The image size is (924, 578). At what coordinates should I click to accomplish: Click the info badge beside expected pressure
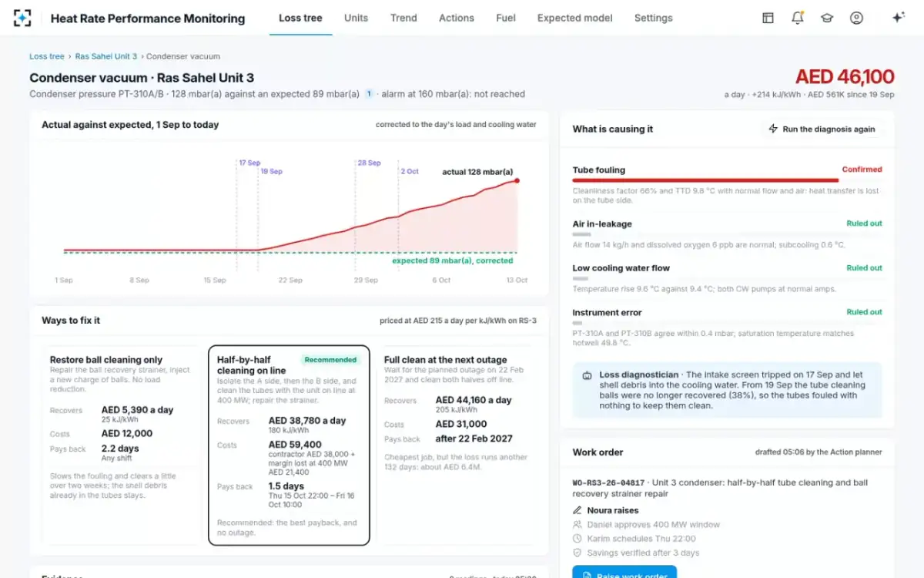tap(369, 94)
